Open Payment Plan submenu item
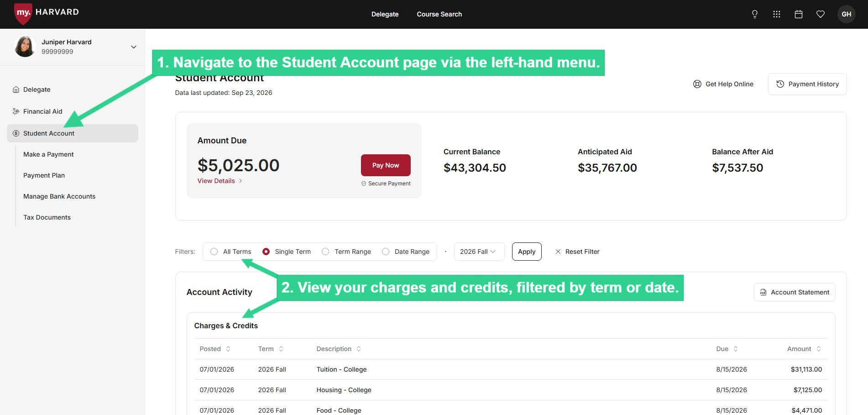Viewport: 868px width, 415px height. point(44,175)
